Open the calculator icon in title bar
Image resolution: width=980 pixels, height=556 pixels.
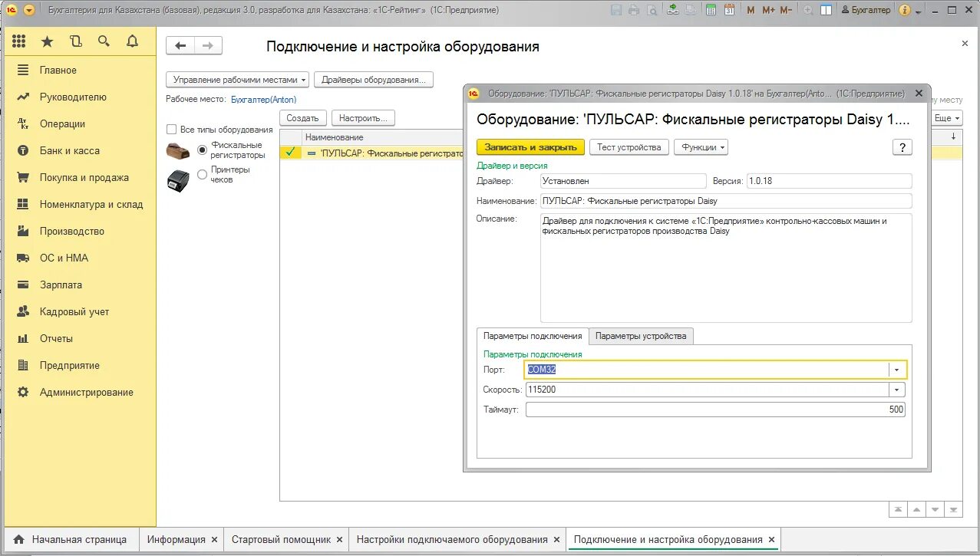(711, 10)
